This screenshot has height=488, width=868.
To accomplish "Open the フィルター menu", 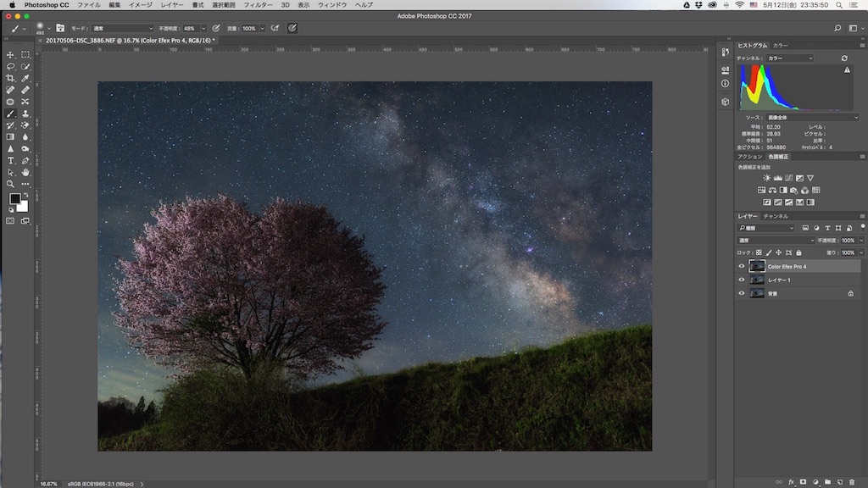I will pyautogui.click(x=258, y=5).
